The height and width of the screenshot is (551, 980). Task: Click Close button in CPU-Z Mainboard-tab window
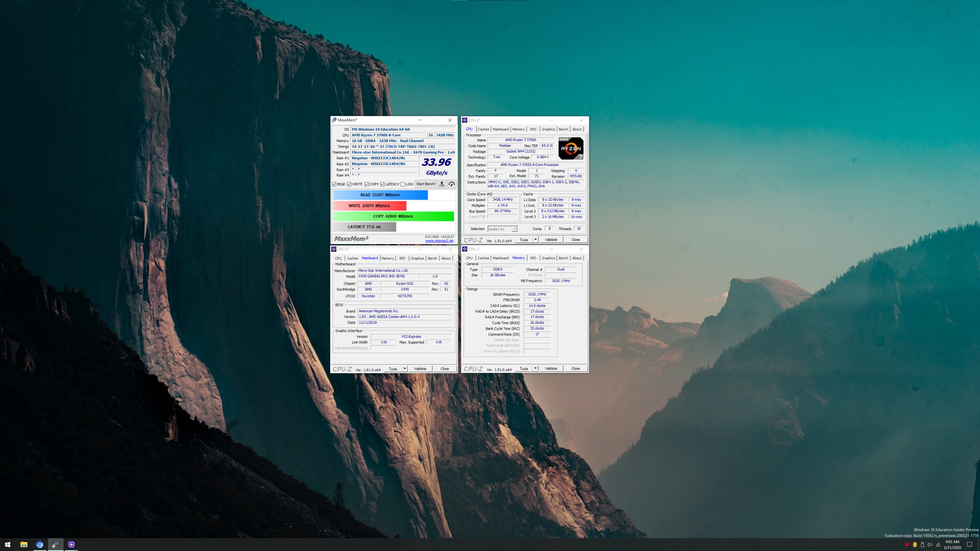(445, 369)
